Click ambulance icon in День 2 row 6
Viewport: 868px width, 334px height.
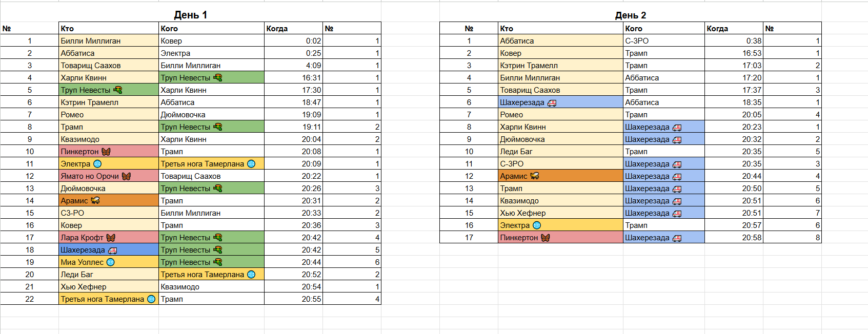[552, 102]
